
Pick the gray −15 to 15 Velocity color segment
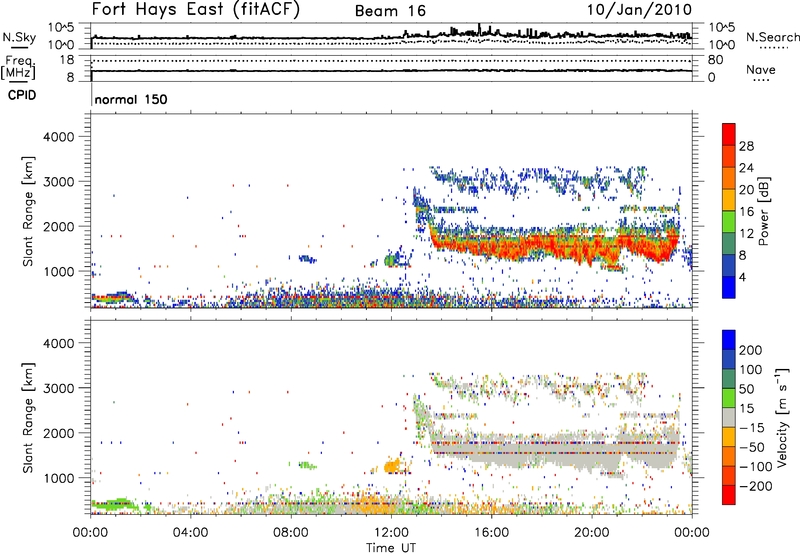point(729,417)
